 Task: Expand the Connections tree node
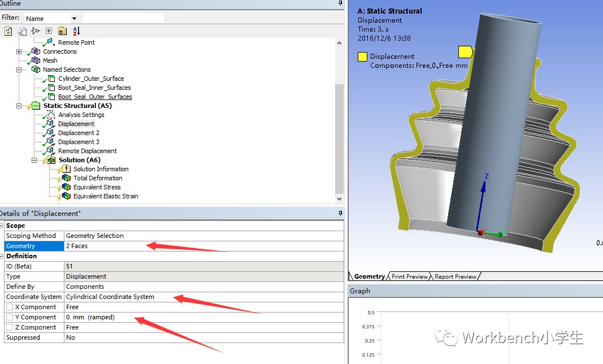tap(19, 51)
